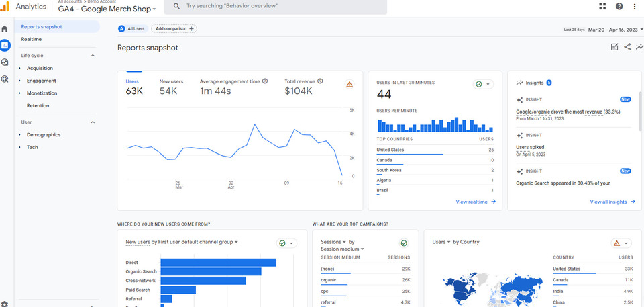Open the Advertising icon in left rail

pyautogui.click(x=5, y=79)
